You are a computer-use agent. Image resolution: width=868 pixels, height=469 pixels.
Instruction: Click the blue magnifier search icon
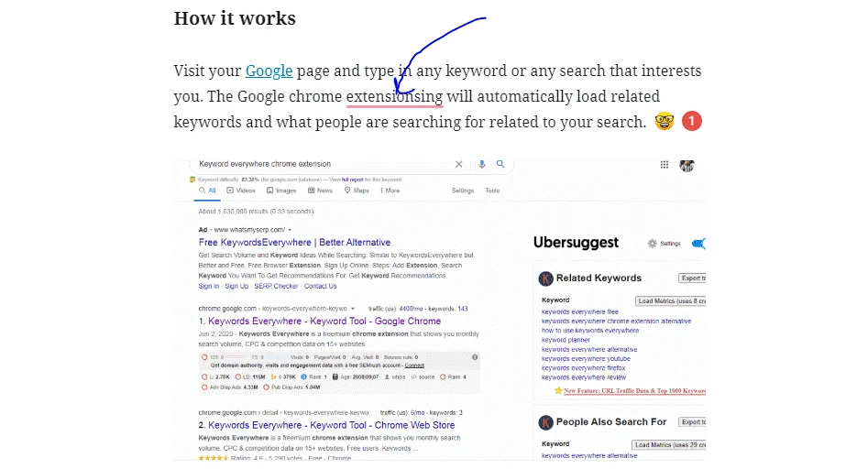point(500,164)
